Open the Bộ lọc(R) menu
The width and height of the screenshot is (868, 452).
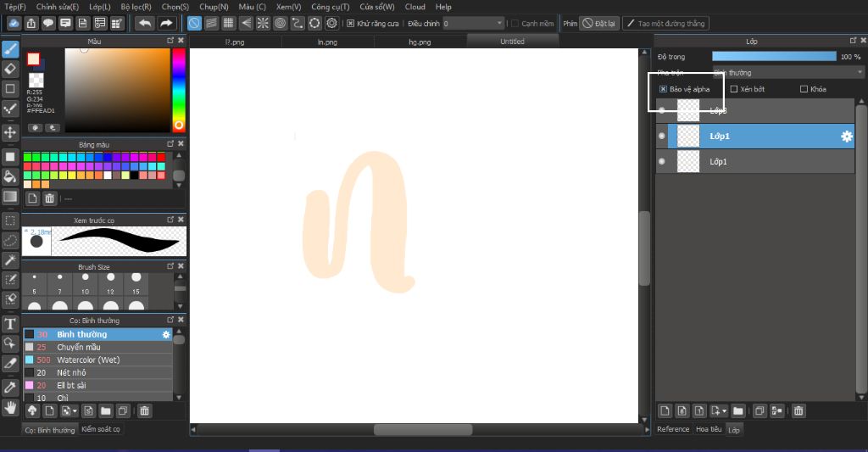(136, 7)
